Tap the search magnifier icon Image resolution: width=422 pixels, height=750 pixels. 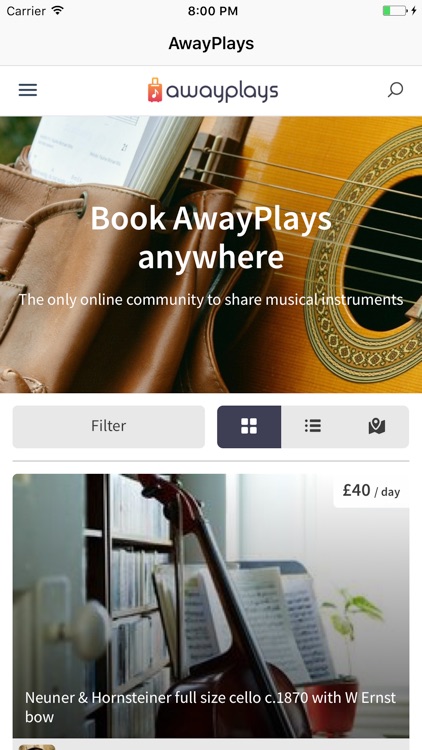(x=395, y=90)
